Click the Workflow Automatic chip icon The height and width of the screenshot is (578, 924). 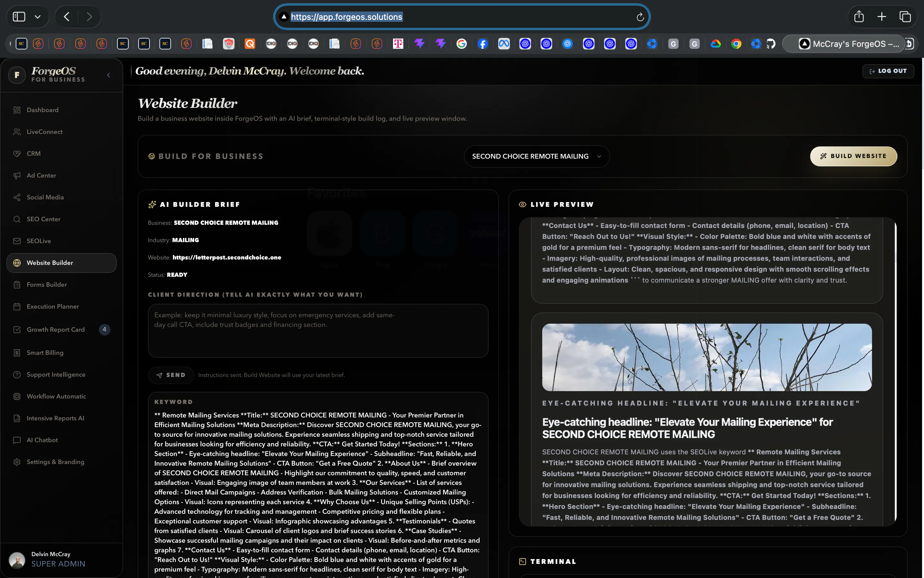click(x=17, y=397)
